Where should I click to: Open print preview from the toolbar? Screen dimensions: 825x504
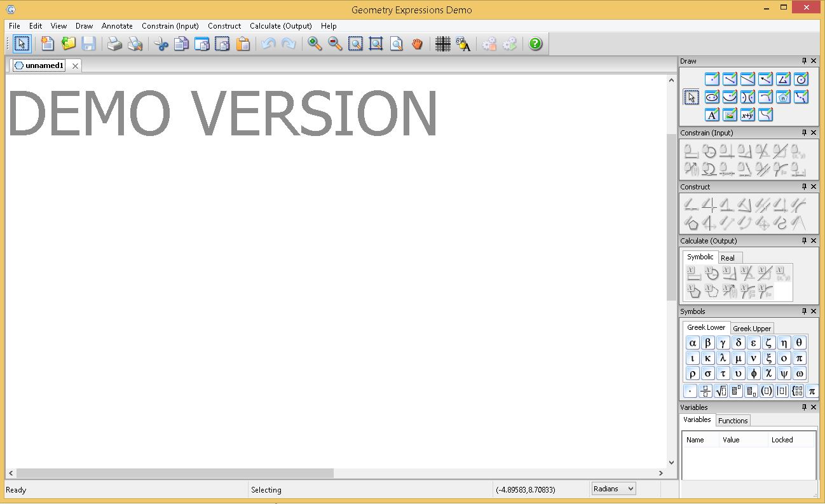tap(135, 44)
